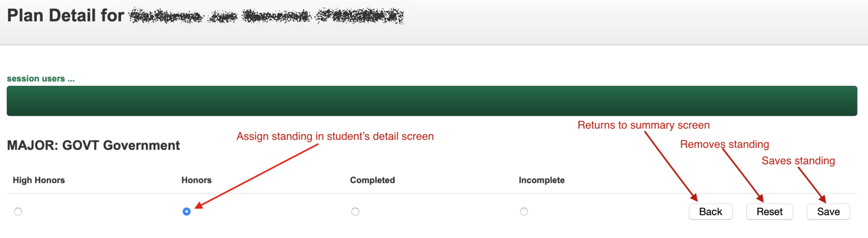Click the Plan Detail for title
Viewport: 868px width, 238px height.
click(65, 16)
